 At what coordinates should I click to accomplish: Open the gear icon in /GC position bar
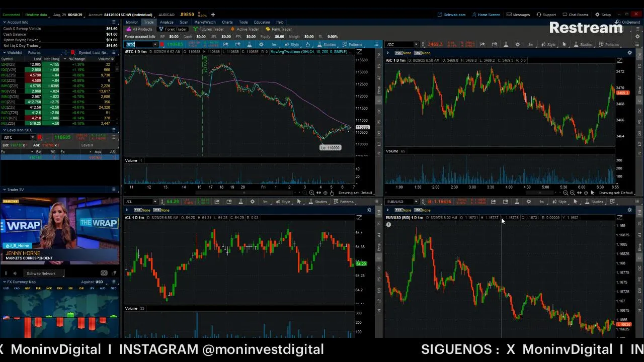pos(629,53)
